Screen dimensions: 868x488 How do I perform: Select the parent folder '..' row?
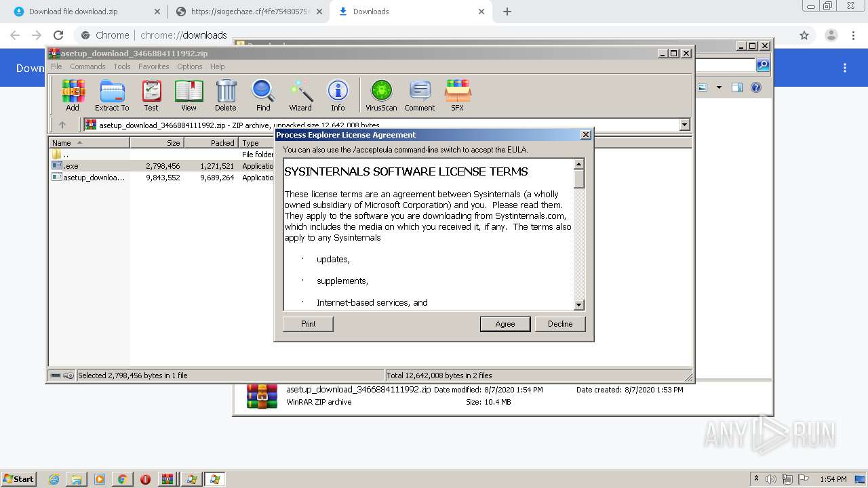pos(161,155)
